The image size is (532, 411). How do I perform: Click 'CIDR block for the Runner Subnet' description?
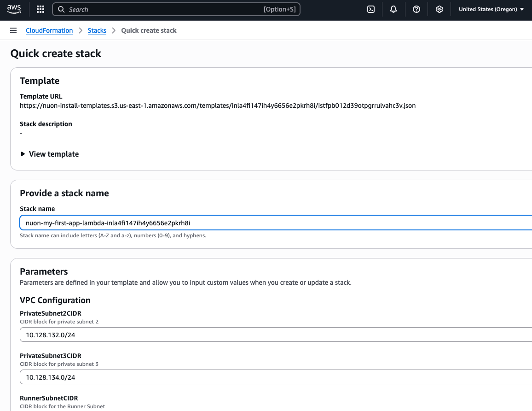point(63,406)
